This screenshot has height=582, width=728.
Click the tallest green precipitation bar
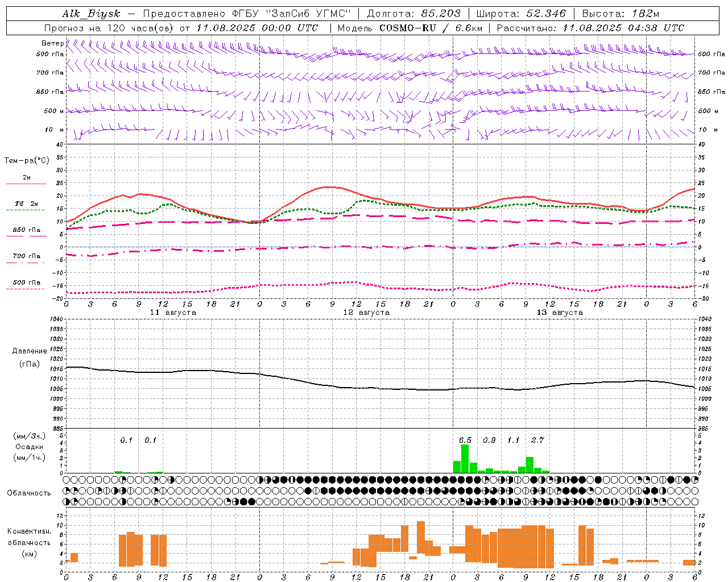(465, 459)
